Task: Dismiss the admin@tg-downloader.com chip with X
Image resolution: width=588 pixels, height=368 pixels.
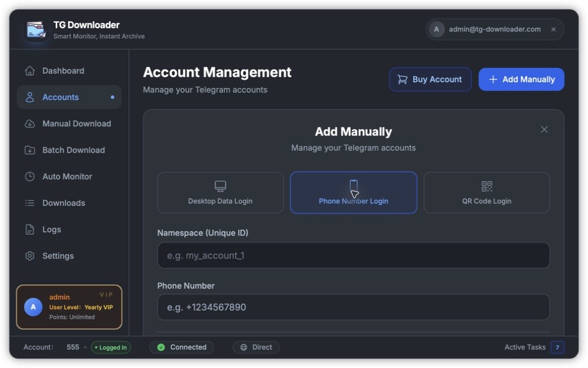Action: click(x=554, y=29)
